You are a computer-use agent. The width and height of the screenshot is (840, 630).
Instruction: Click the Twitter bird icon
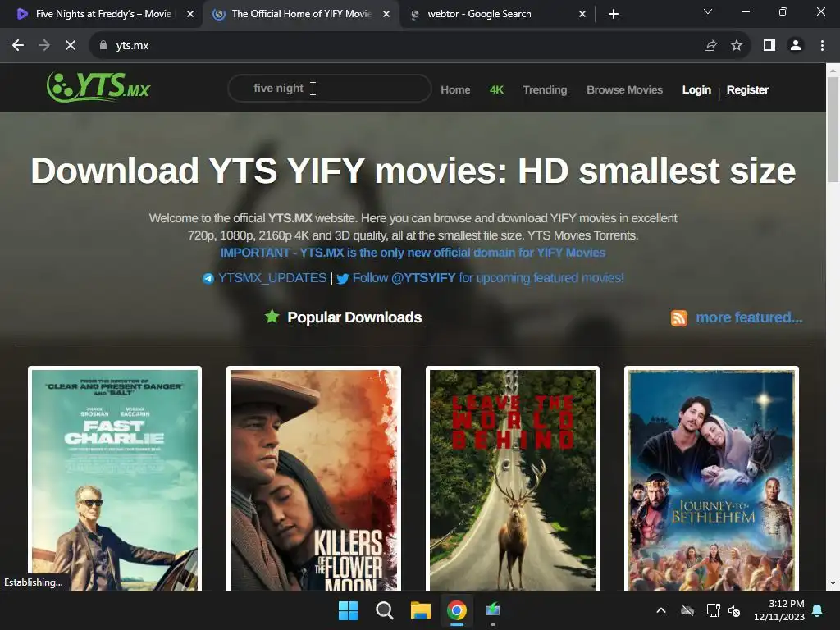(x=342, y=279)
